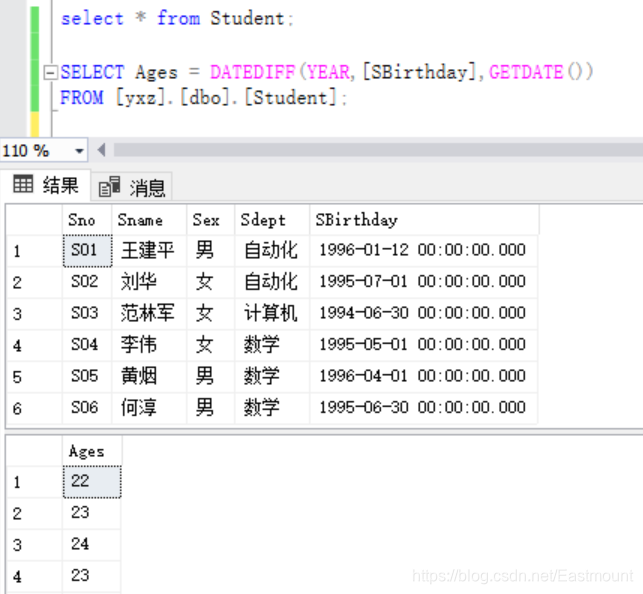Viewport: 643px width, 594px height.
Task: Click cell S03 in the Sno column
Action: (87, 314)
